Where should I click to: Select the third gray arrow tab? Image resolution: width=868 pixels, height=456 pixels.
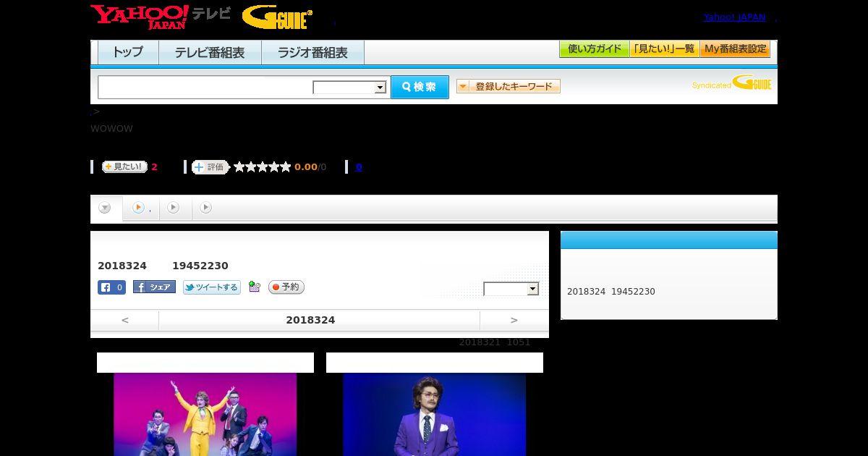pyautogui.click(x=173, y=208)
